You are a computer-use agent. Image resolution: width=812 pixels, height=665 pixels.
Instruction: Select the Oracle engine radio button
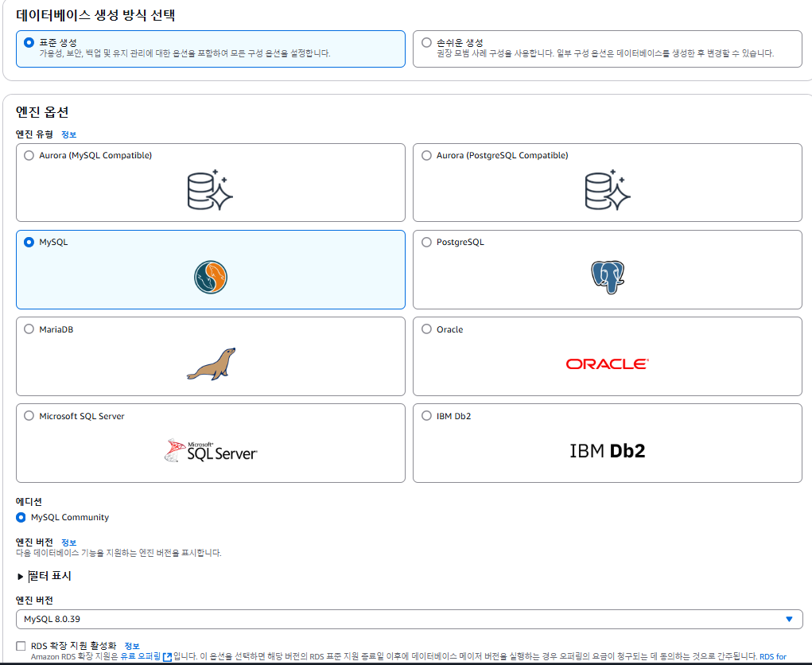(426, 329)
